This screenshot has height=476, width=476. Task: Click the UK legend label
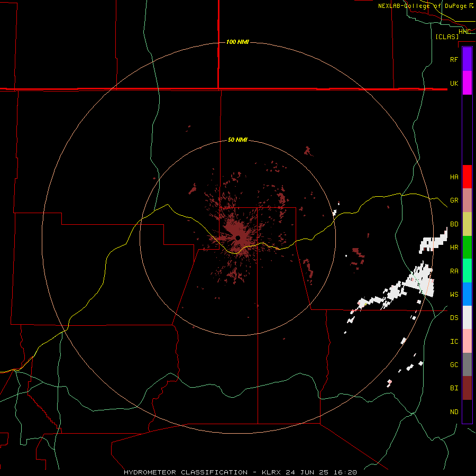pos(454,83)
